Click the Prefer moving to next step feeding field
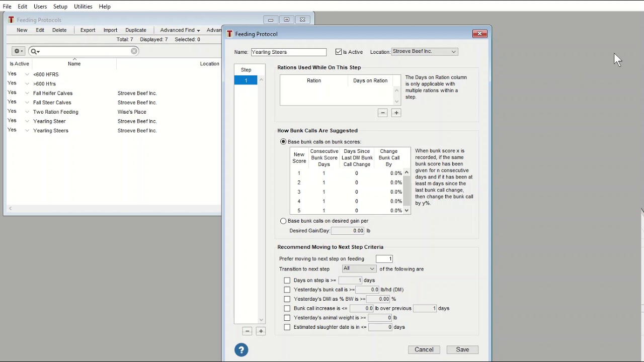Image resolution: width=644 pixels, height=362 pixels. [x=384, y=259]
